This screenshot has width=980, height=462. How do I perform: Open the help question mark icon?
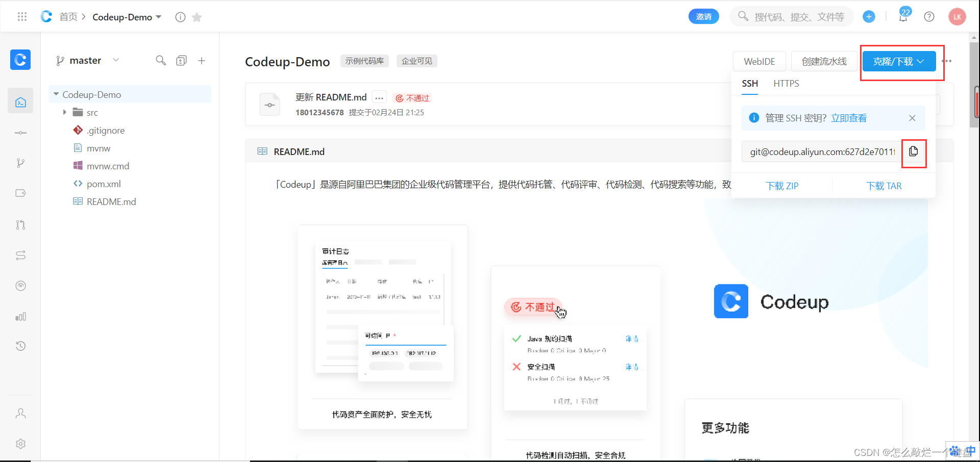tap(929, 17)
